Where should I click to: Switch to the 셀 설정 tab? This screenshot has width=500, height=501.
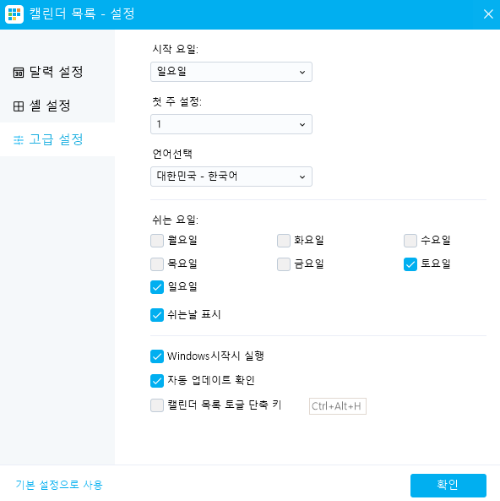pyautogui.click(x=57, y=106)
